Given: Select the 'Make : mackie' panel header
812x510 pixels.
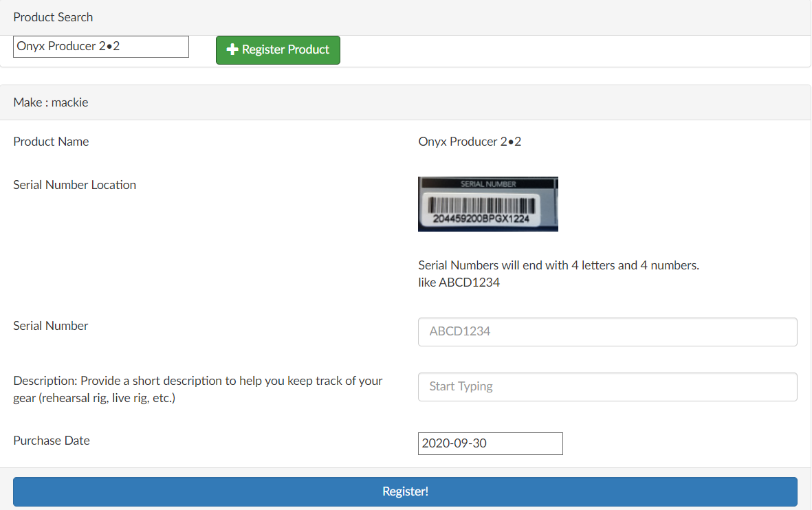Looking at the screenshot, I should pos(51,102).
